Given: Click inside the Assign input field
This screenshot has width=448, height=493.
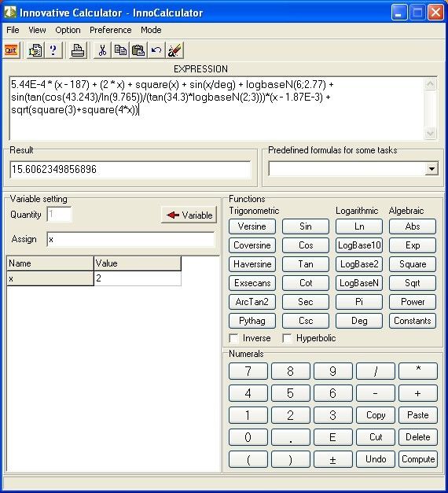Looking at the screenshot, I should [x=130, y=240].
